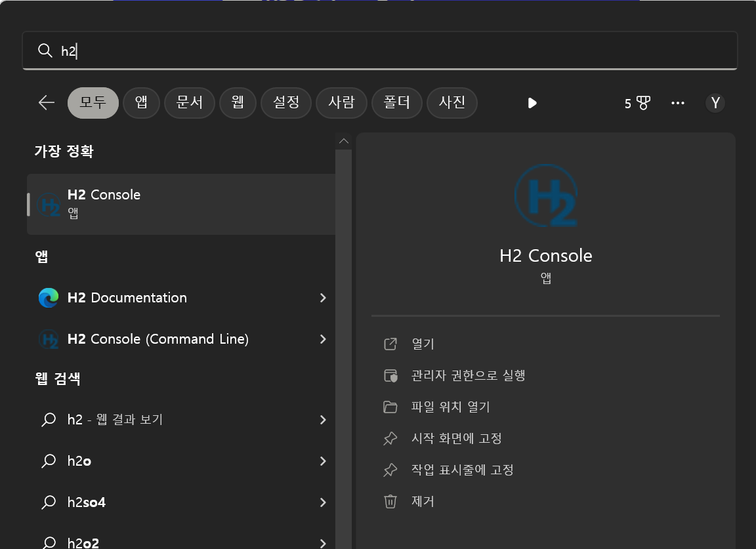Expand the h2o2 suggestion chevron
The height and width of the screenshot is (549, 756).
tap(323, 543)
